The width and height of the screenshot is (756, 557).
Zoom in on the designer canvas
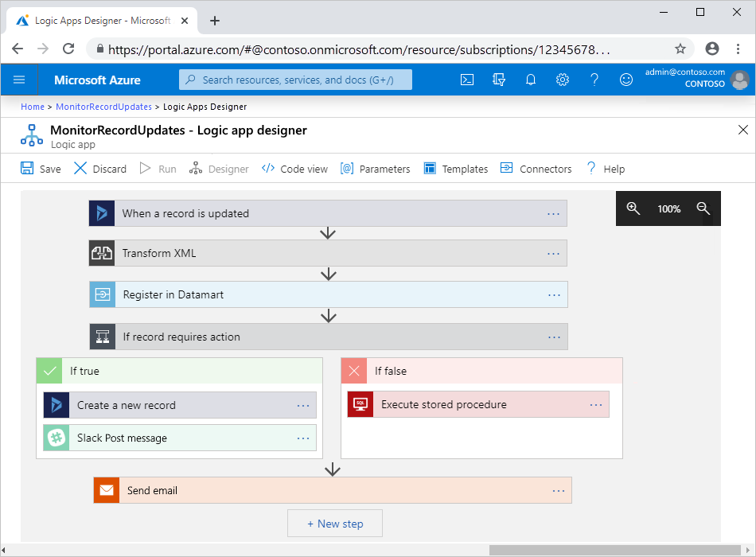pos(633,208)
